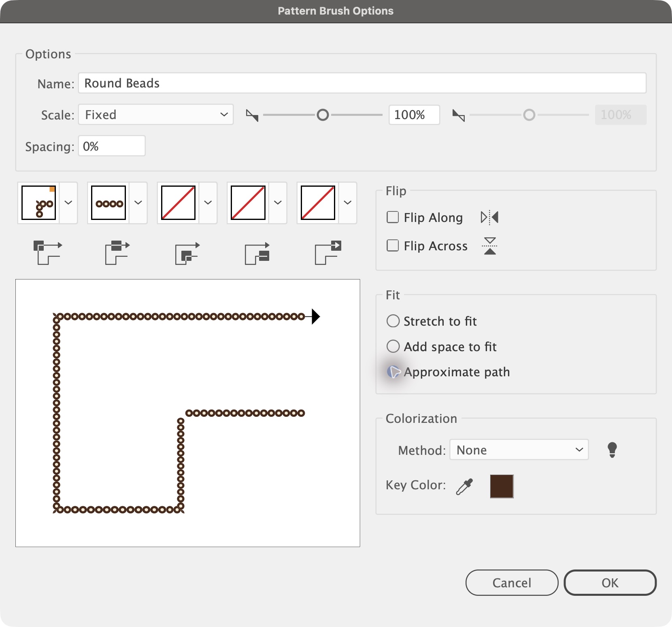Screen dimensions: 672x627
Task: Open the Colorization Method dropdown
Action: (x=519, y=450)
